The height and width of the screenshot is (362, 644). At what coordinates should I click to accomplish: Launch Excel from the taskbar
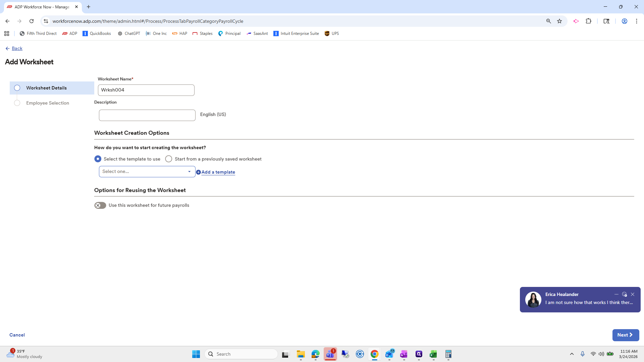(x=433, y=354)
